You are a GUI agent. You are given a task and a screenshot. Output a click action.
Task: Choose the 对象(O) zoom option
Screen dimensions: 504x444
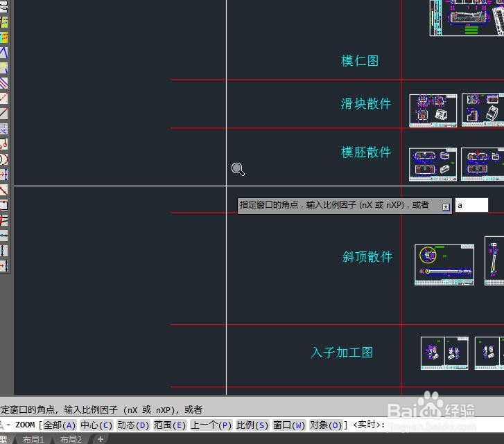tap(325, 425)
